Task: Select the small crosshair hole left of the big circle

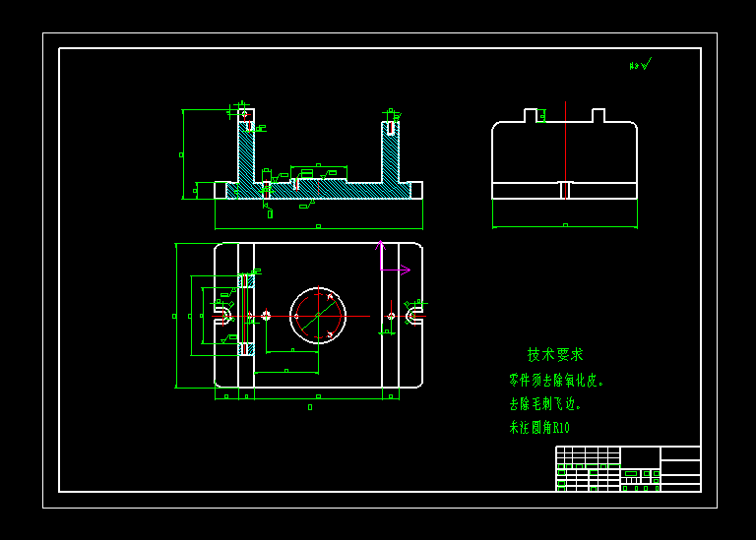Action: tap(266, 316)
